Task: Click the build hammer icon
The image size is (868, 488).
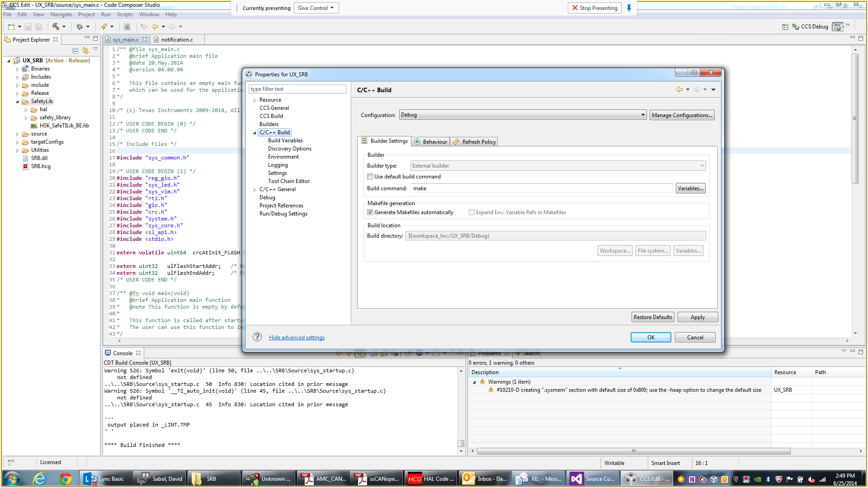Action: 56,27
